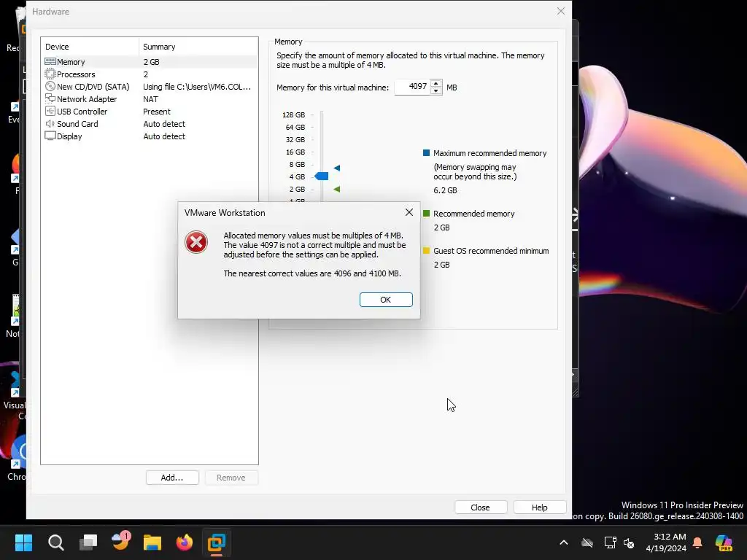Open the Windows Start menu

click(23, 542)
